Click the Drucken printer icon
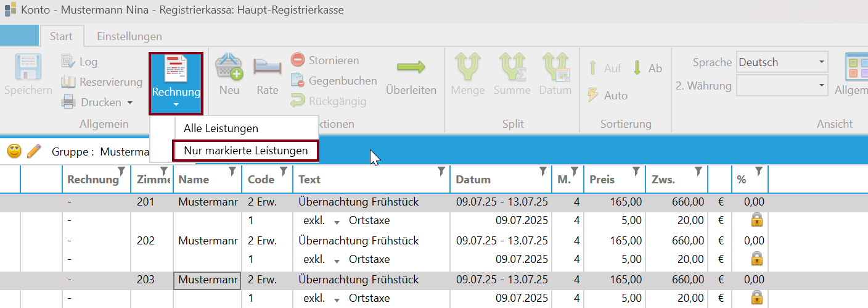 (x=68, y=102)
